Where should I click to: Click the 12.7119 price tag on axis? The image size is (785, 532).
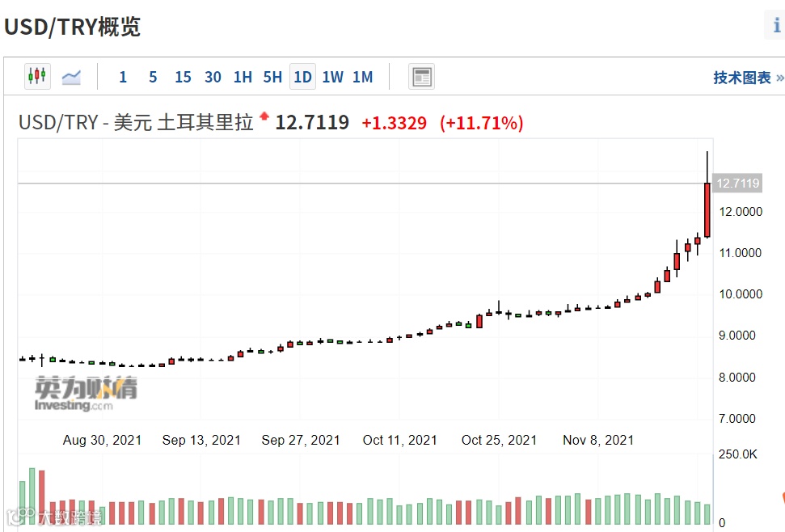click(738, 184)
